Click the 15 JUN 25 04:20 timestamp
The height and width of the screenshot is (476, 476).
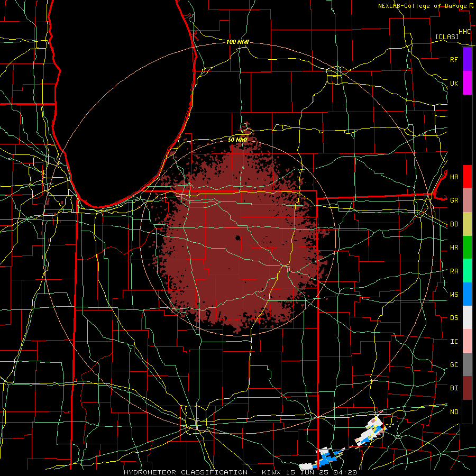click(322, 472)
